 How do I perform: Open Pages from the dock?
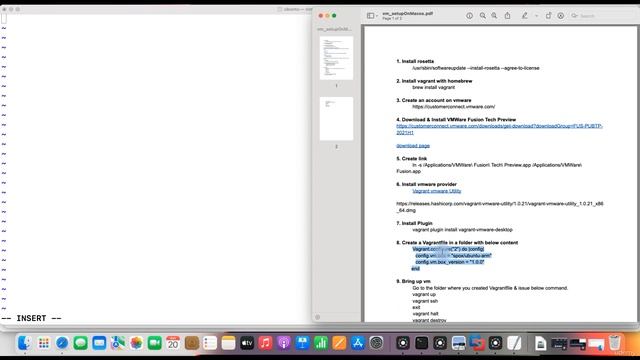pyautogui.click(x=339, y=343)
